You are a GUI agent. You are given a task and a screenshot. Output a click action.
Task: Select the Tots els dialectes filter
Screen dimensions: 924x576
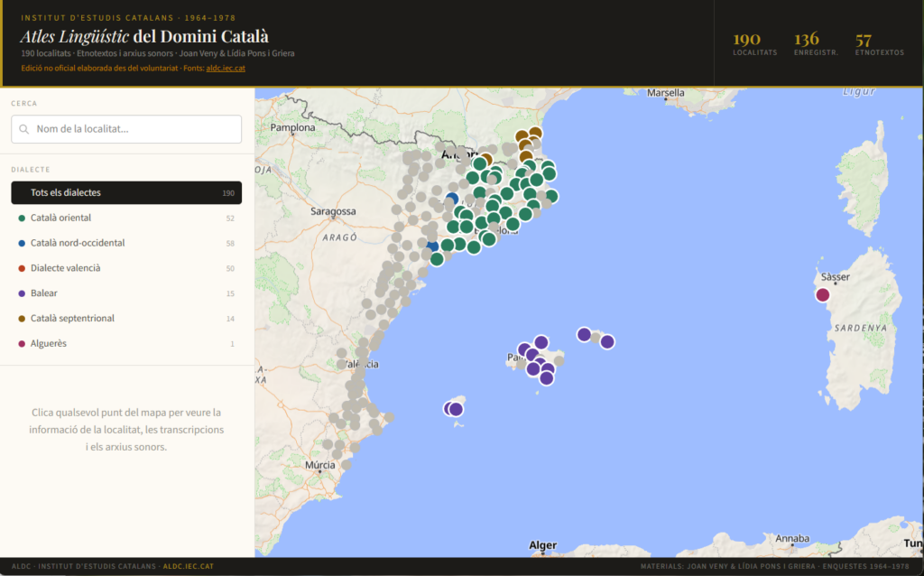point(126,192)
